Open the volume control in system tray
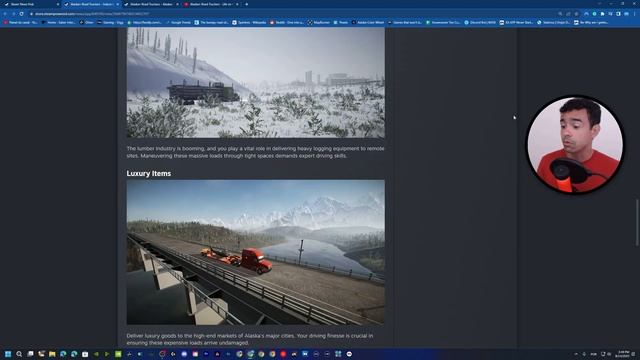 pyautogui.click(x=609, y=354)
